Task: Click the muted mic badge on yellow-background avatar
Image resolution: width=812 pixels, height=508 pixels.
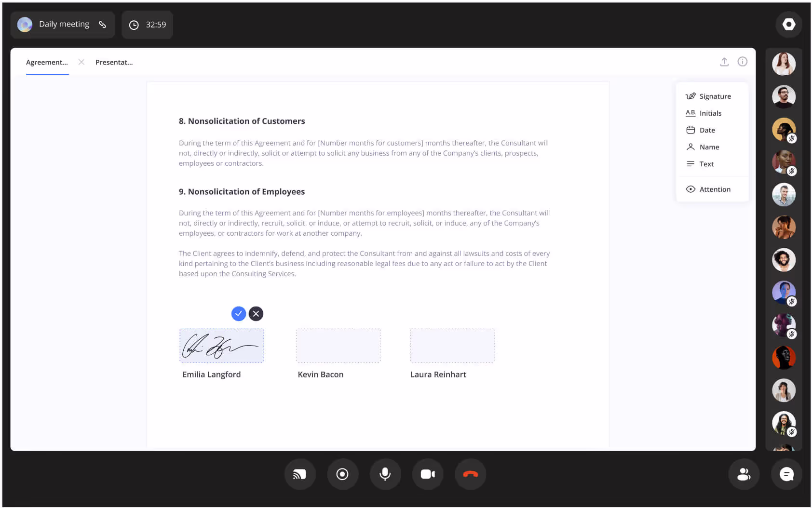Action: coord(792,139)
